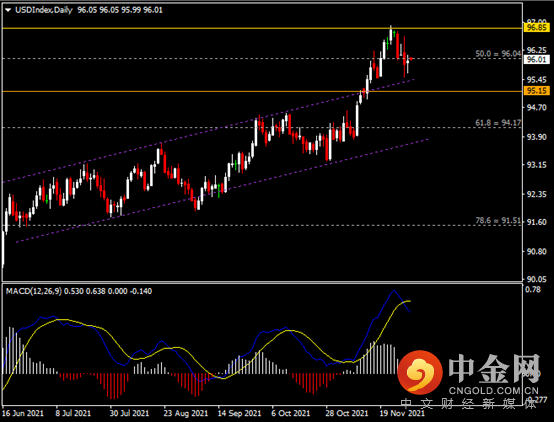Click the MACD(12,26,9) indicator label

(x=34, y=291)
